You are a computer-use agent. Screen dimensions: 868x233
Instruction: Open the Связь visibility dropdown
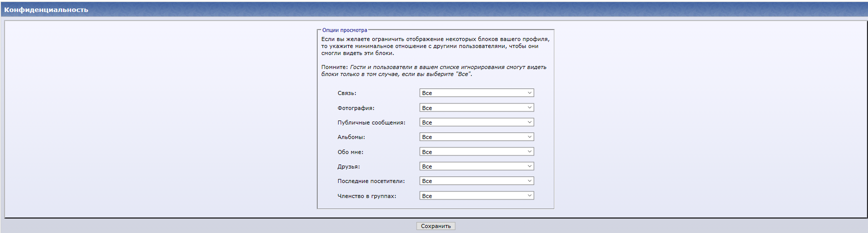[476, 93]
